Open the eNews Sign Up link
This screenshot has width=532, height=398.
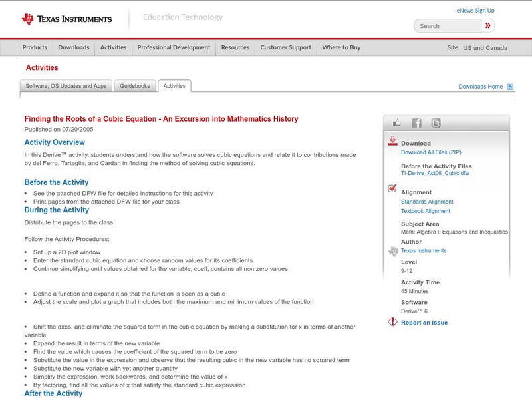[475, 11]
